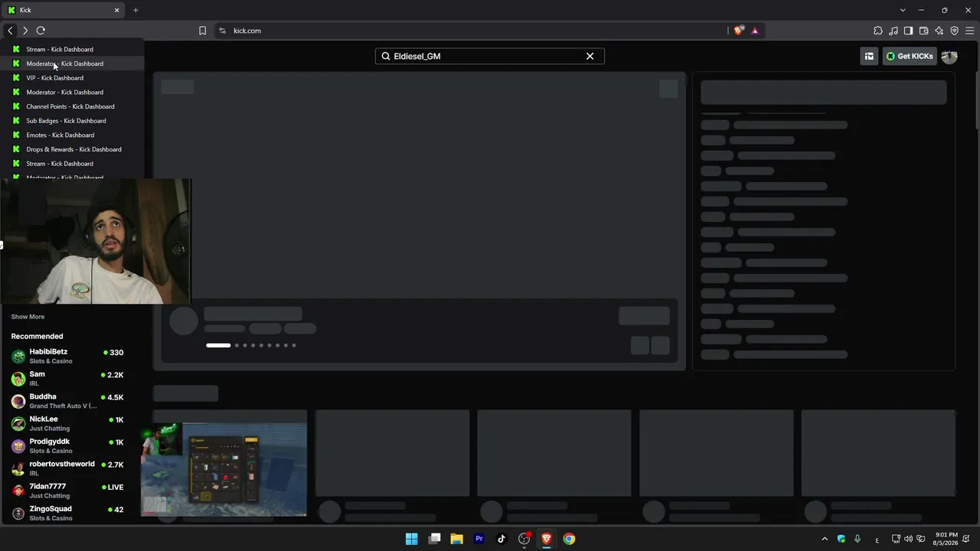Open TikTok from the taskbar
980x551 pixels.
pos(501,539)
